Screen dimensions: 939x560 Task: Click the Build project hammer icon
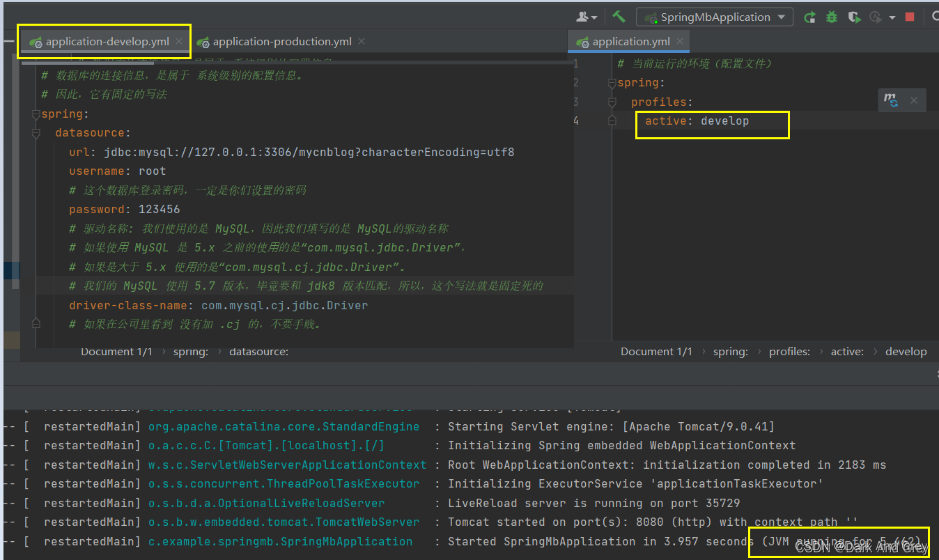pyautogui.click(x=619, y=17)
